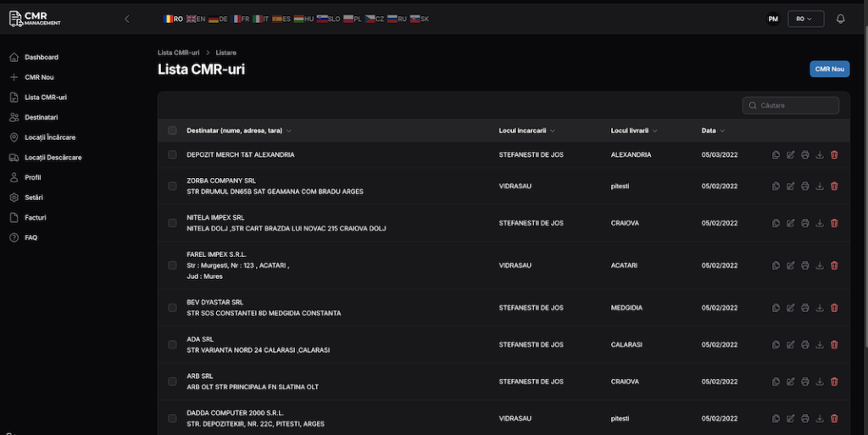Viewport: 868px width, 435px height.
Task: Open the notifications bell
Action: 841,19
